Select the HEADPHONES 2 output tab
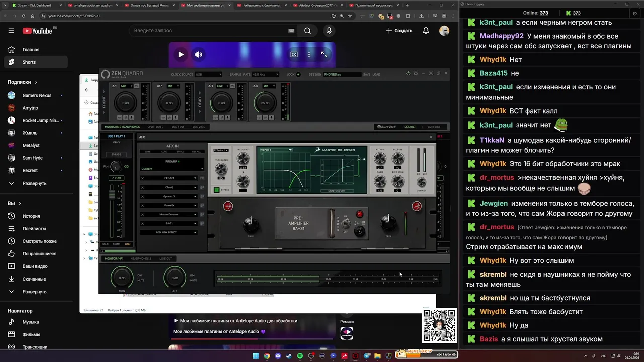644x362 pixels. coord(141,259)
